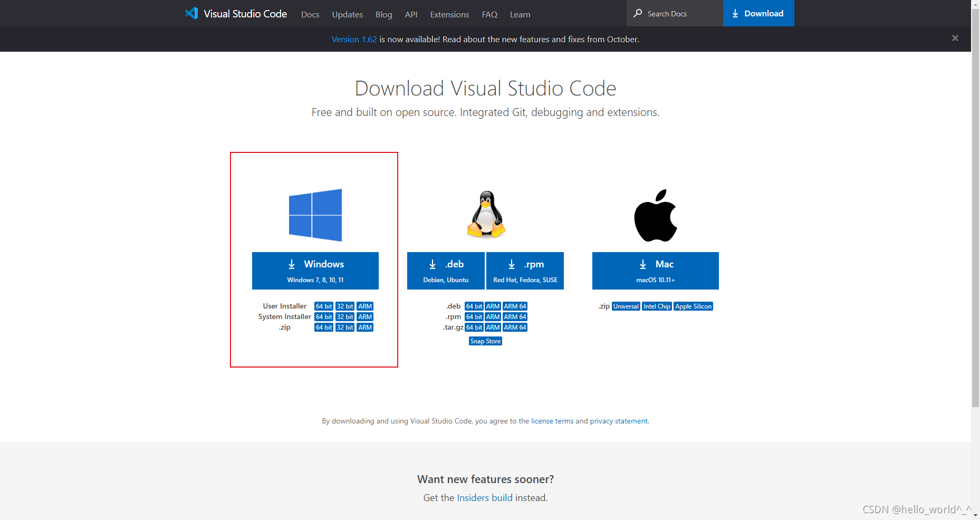The height and width of the screenshot is (520, 980).
Task: Select System Installer 32 bit
Action: click(345, 317)
